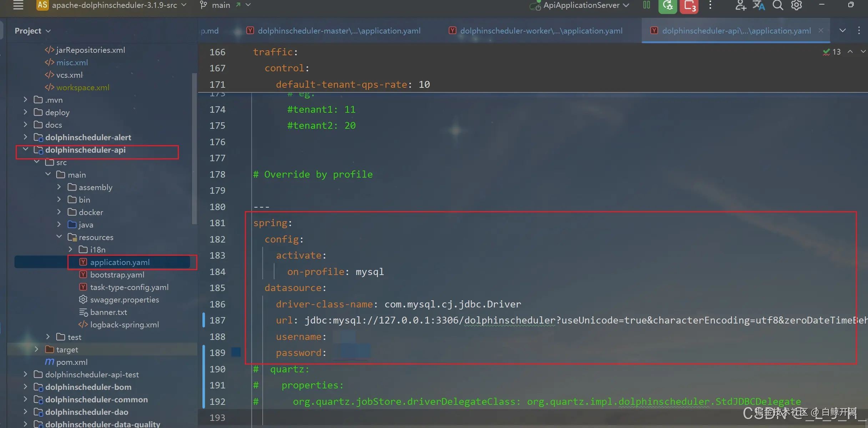Collapse the resources folder
Screen dimensions: 868x428
[x=59, y=237]
